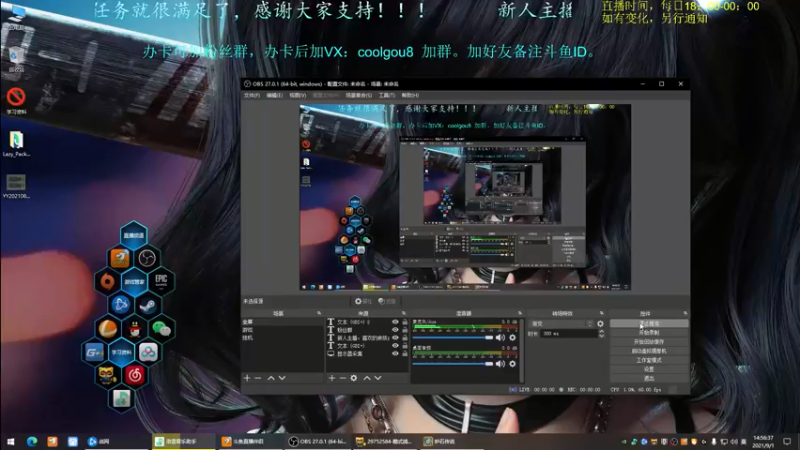The height and width of the screenshot is (450, 800).
Task: Move the selected source down
Action: [378, 378]
